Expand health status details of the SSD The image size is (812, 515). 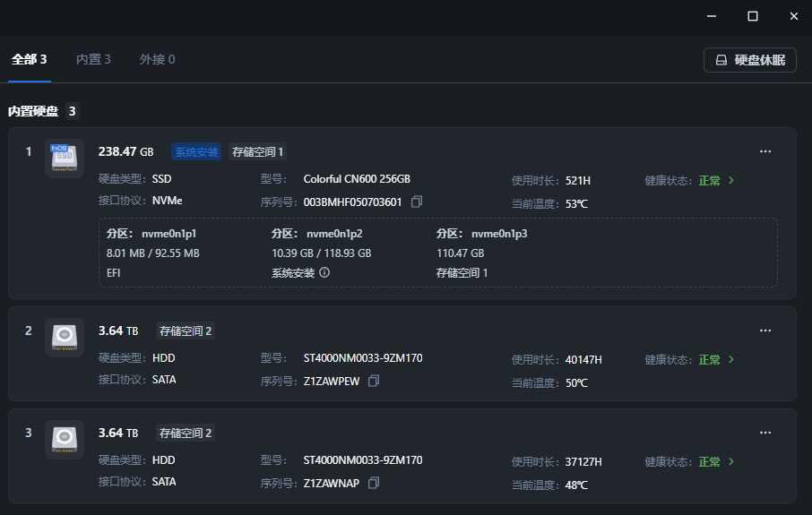(731, 180)
